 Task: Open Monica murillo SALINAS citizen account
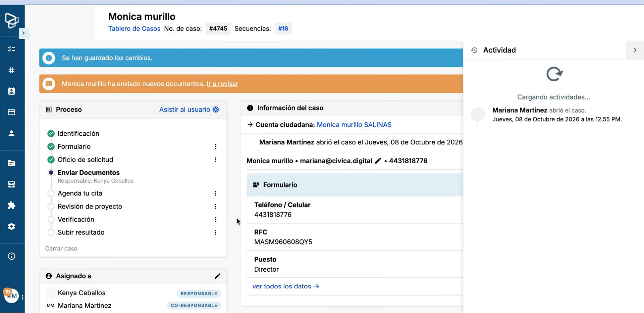point(354,125)
